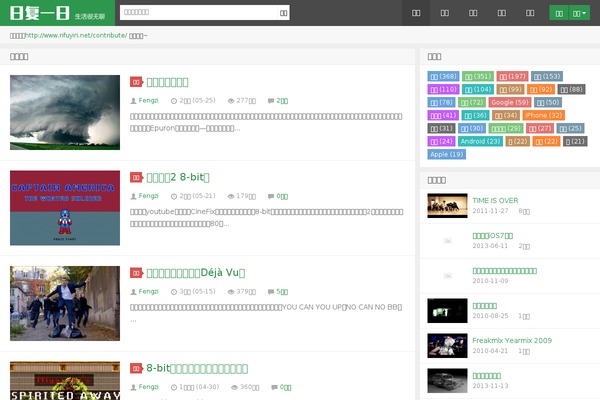Screen dimensions: 600x400
Task: Open the post title containing Déjà Vu
Action: click(x=196, y=273)
